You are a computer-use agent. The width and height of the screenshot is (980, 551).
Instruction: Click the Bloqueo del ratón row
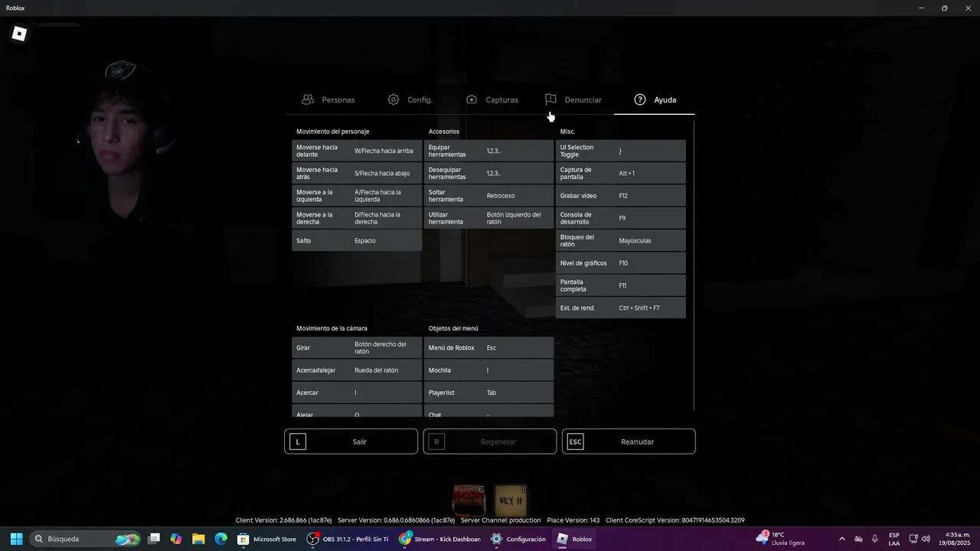[621, 240]
